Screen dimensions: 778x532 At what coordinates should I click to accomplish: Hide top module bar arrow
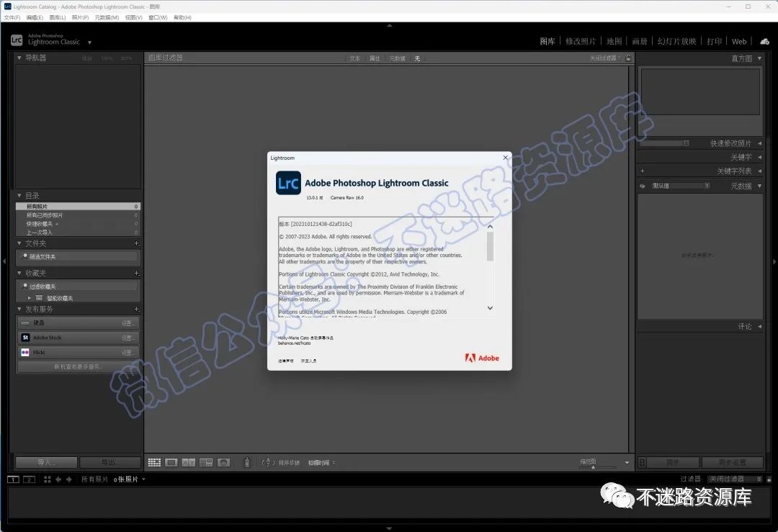tap(389, 25)
